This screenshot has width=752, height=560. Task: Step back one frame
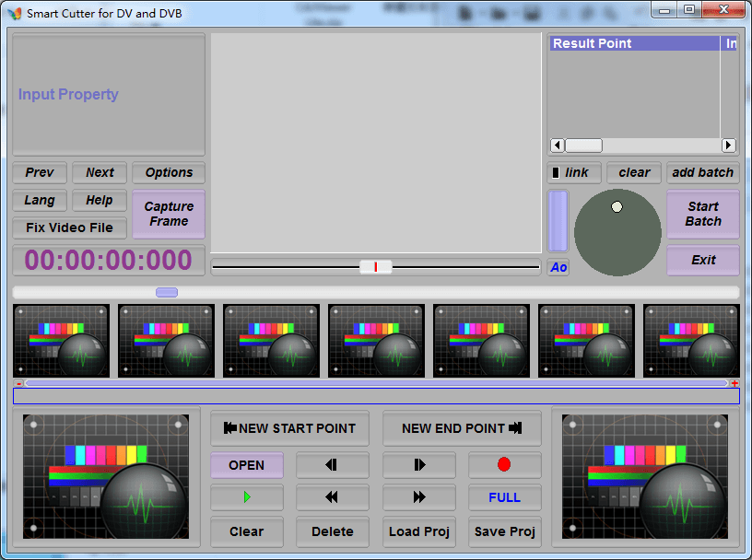(332, 465)
